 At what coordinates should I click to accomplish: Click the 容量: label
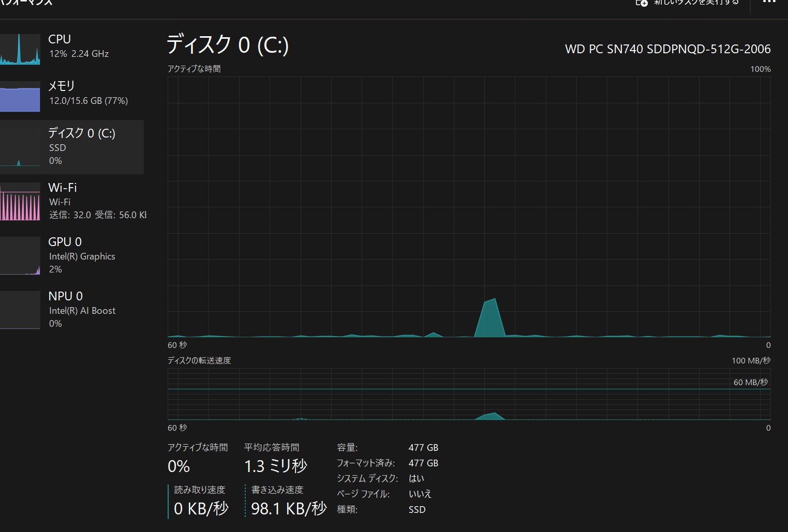[x=347, y=448]
